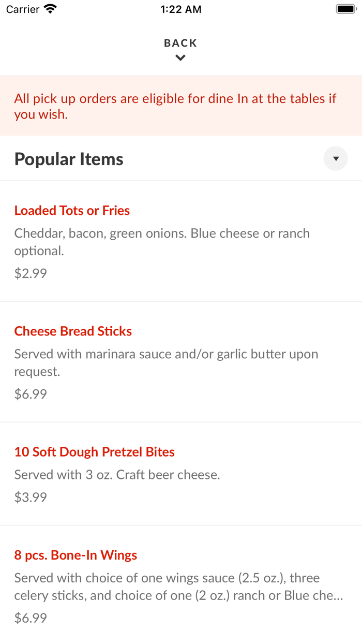The width and height of the screenshot is (362, 644).
Task: Choose 8 pcs. Bone-In Wings
Action: pyautogui.click(x=76, y=555)
